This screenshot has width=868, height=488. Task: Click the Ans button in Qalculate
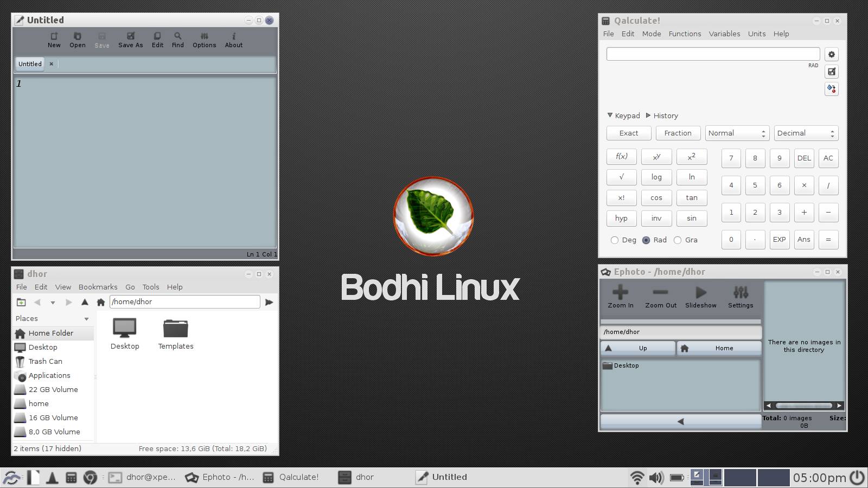804,240
